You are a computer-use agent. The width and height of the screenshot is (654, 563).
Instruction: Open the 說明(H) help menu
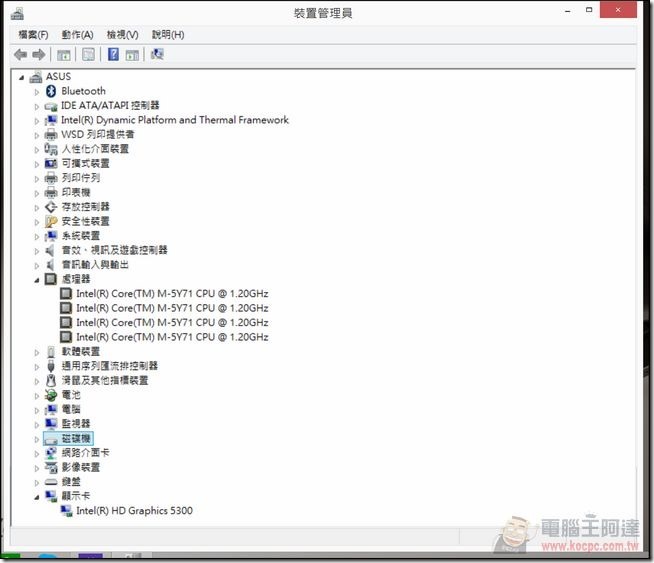[x=168, y=35]
